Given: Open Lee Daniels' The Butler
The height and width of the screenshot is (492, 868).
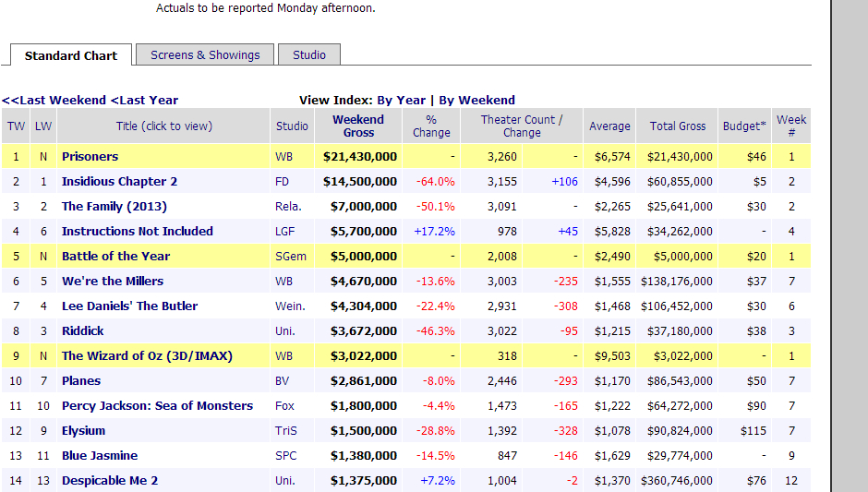Looking at the screenshot, I should (x=129, y=306).
